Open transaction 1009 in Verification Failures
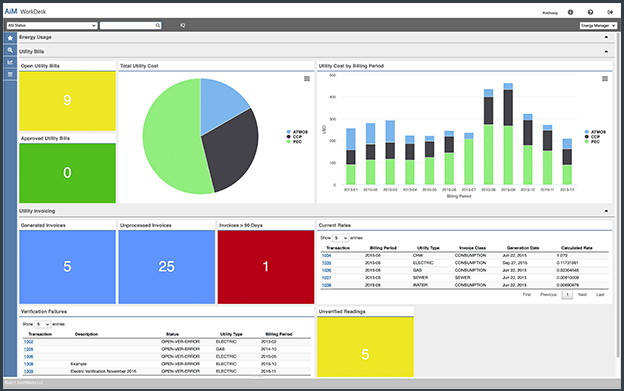This screenshot has height=391, width=624. pos(28,372)
